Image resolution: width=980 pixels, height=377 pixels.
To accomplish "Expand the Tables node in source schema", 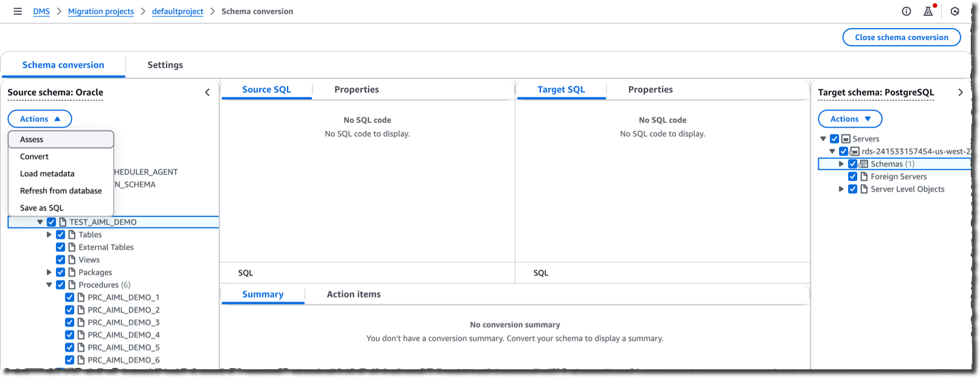I will point(49,234).
